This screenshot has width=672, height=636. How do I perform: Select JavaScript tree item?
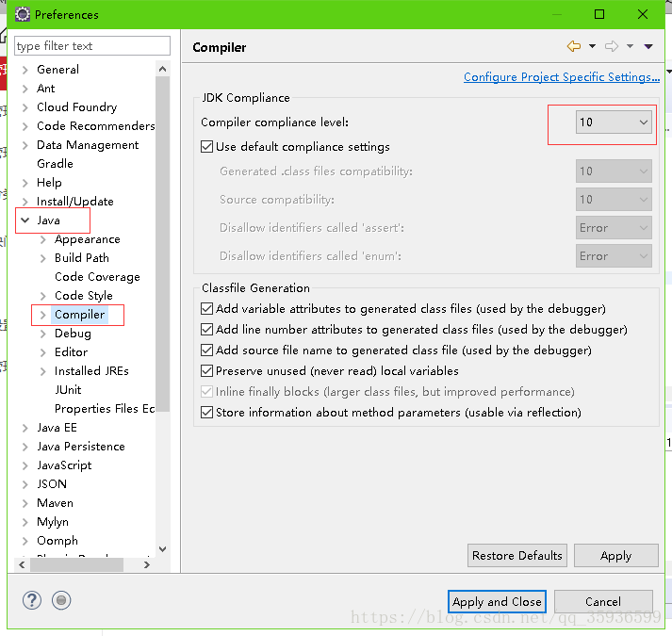[x=64, y=465]
